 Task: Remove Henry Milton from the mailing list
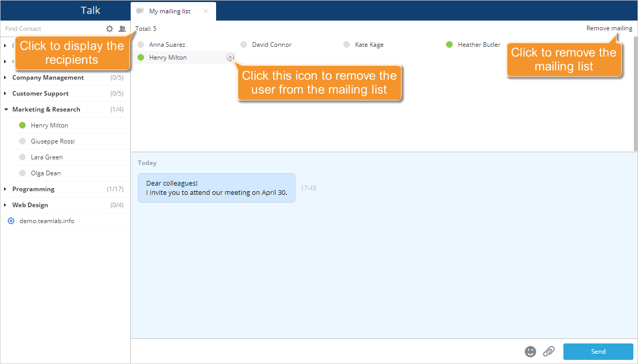pyautogui.click(x=230, y=57)
